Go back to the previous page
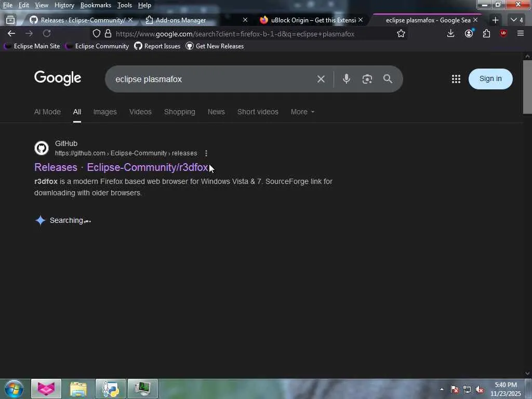This screenshot has height=399, width=532. pos(11,34)
